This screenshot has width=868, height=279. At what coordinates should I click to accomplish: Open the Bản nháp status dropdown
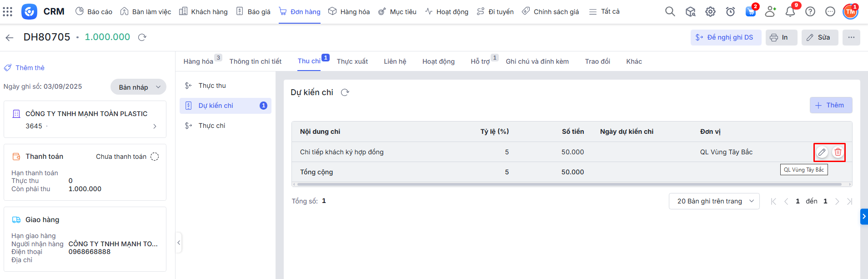(x=139, y=87)
